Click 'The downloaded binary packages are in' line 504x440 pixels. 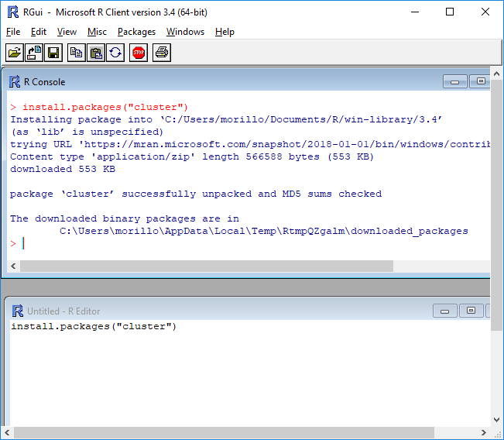coord(125,218)
